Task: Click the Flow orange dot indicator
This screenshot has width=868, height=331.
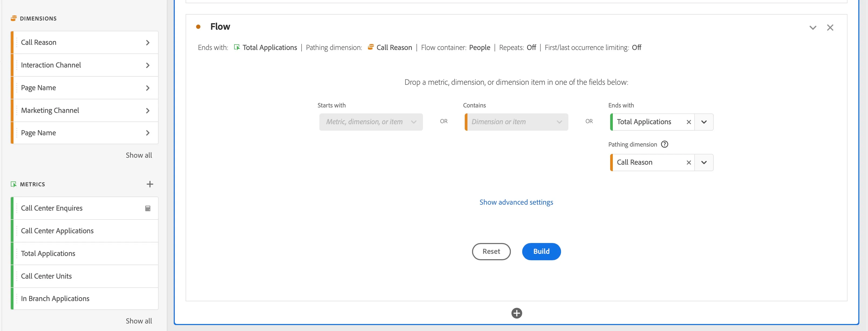Action: [x=199, y=27]
